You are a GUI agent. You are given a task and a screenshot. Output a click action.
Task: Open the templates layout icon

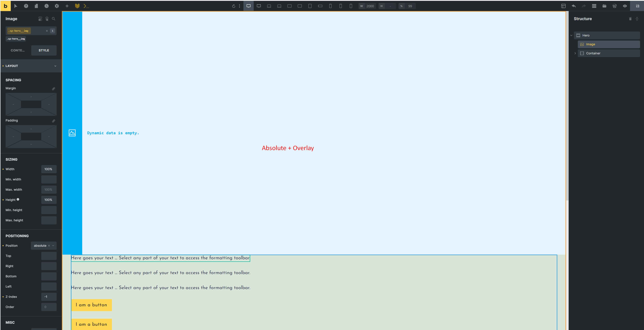[563, 6]
